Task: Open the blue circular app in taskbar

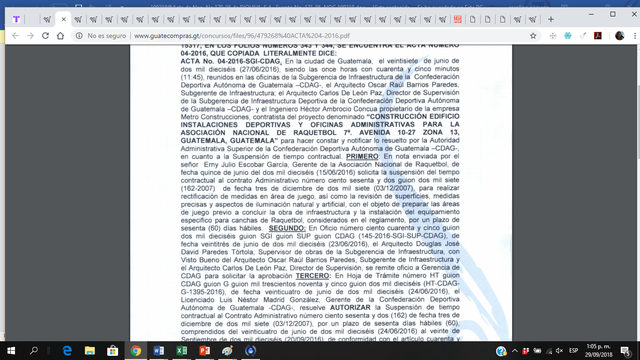Action: point(250,351)
